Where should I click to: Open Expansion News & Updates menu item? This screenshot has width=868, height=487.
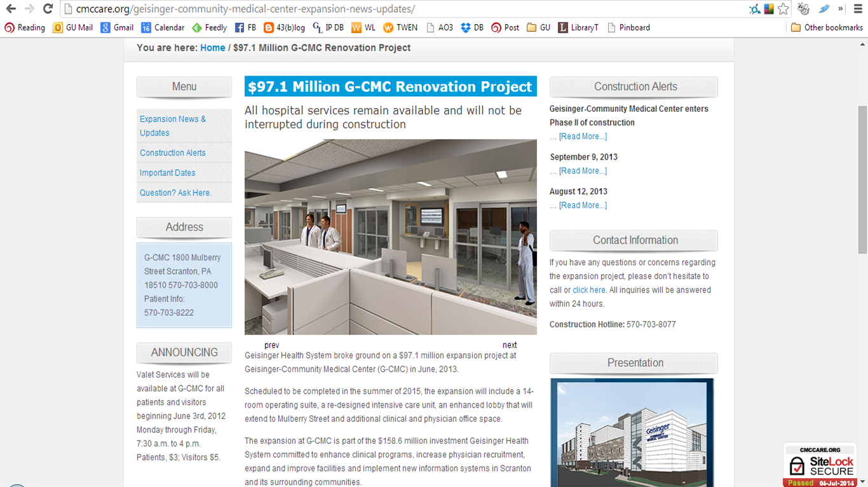(172, 126)
